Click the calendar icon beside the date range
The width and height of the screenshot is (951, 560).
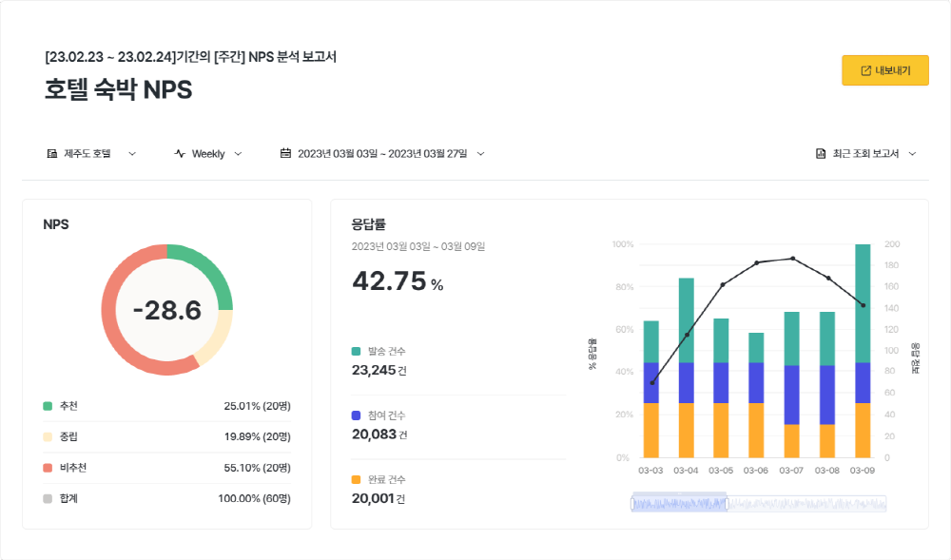tap(285, 153)
